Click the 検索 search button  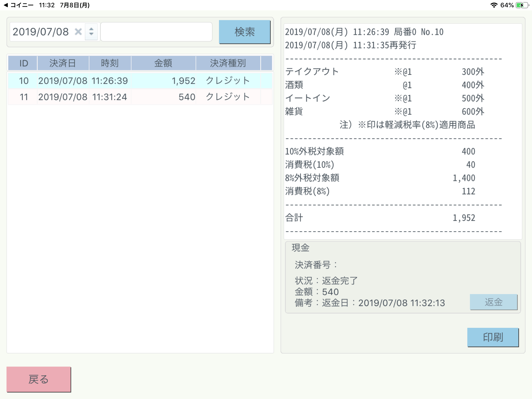point(244,32)
